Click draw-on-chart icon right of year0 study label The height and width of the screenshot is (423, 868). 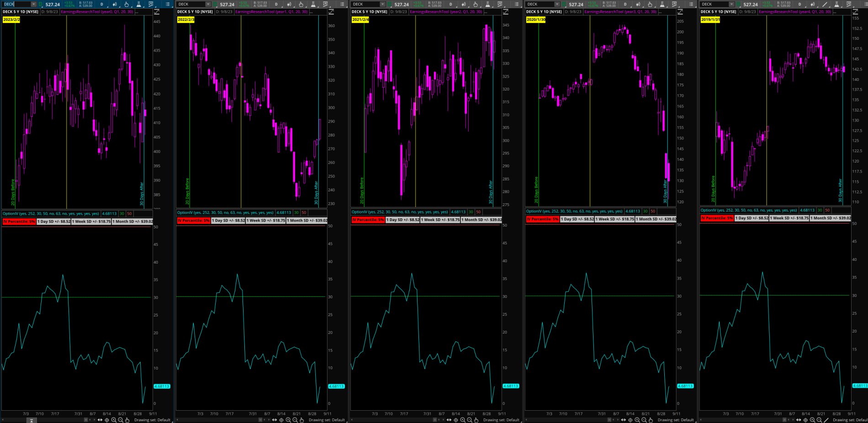(157, 11)
